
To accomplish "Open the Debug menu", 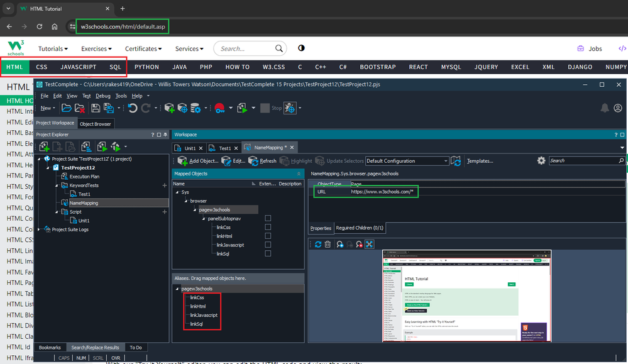I will pyautogui.click(x=102, y=96).
